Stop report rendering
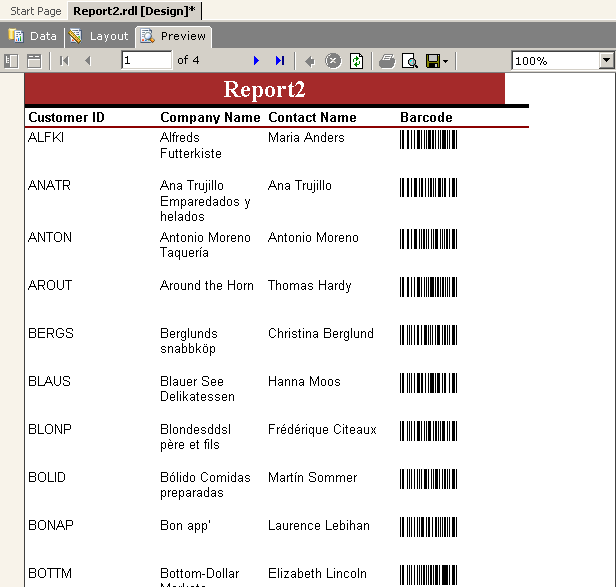 [333, 61]
